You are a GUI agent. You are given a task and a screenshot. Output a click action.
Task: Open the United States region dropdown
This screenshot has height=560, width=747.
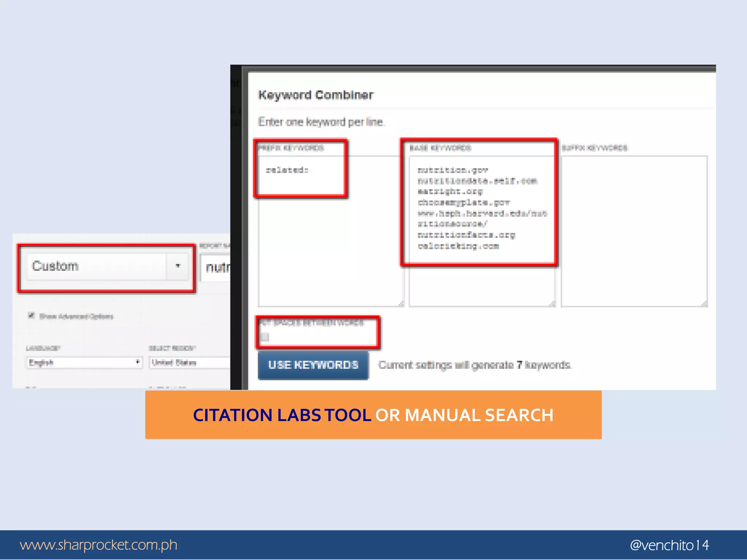coord(190,362)
